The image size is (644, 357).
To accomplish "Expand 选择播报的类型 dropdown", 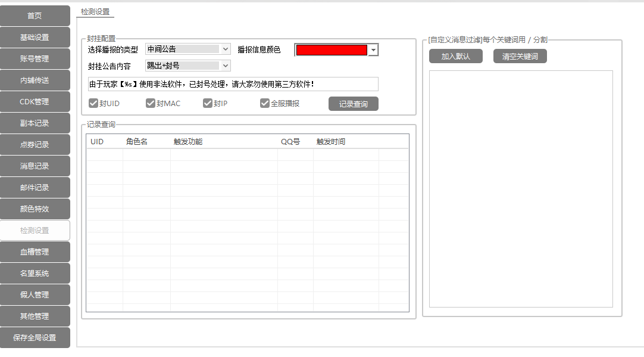I will point(226,49).
